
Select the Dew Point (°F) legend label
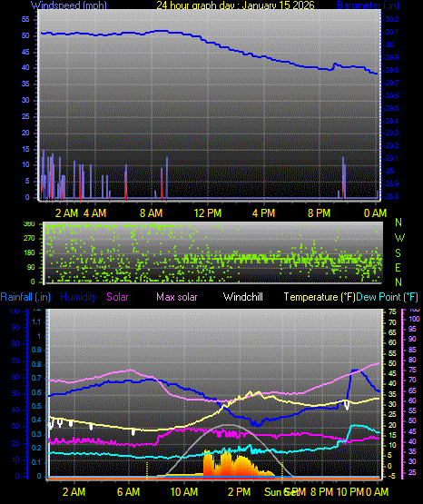coord(388,297)
